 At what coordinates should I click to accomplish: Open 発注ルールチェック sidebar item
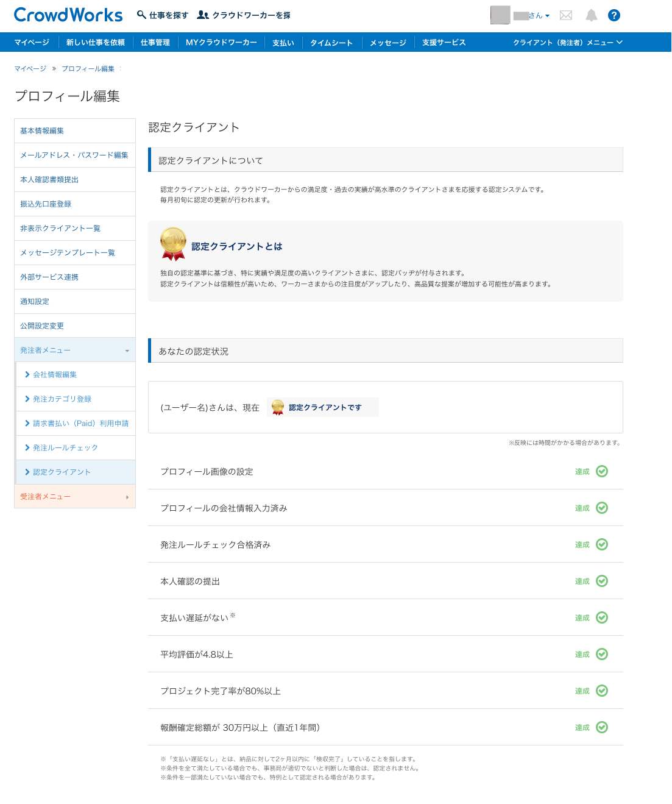[x=65, y=448]
